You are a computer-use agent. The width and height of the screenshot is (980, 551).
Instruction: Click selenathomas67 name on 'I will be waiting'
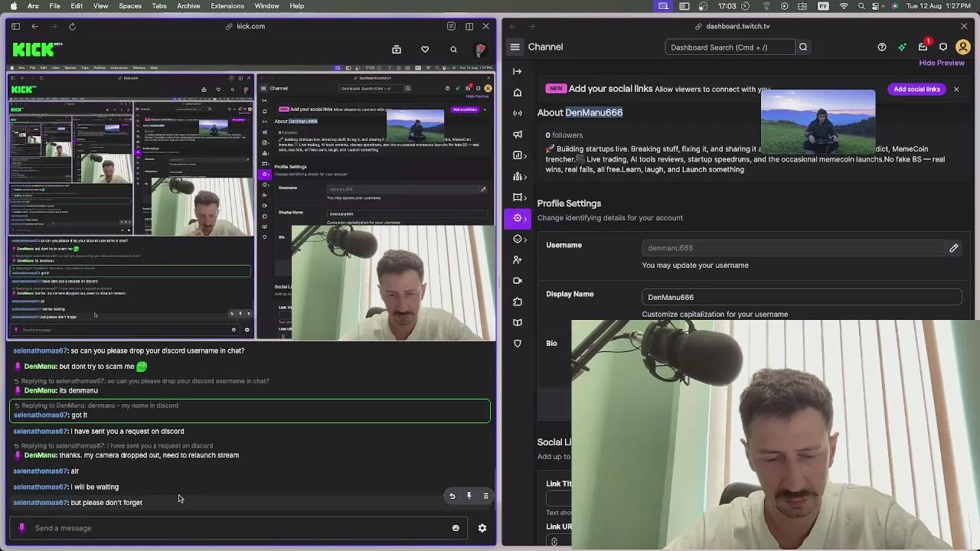pos(41,487)
